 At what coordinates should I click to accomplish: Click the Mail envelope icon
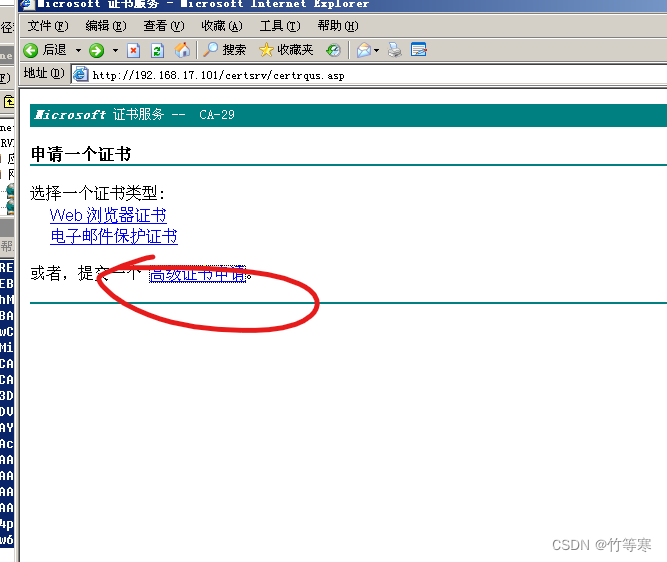364,50
